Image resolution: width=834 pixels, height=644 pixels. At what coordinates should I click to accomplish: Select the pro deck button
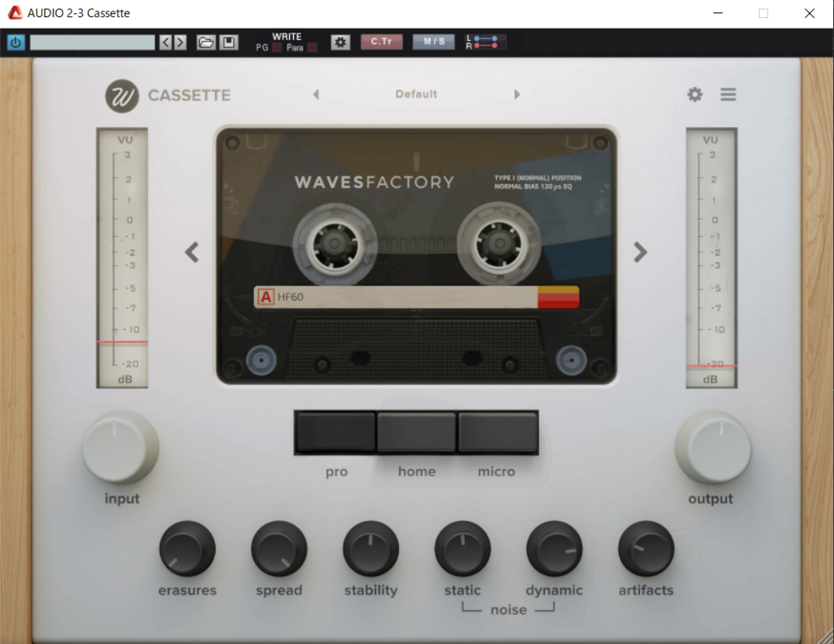[336, 432]
